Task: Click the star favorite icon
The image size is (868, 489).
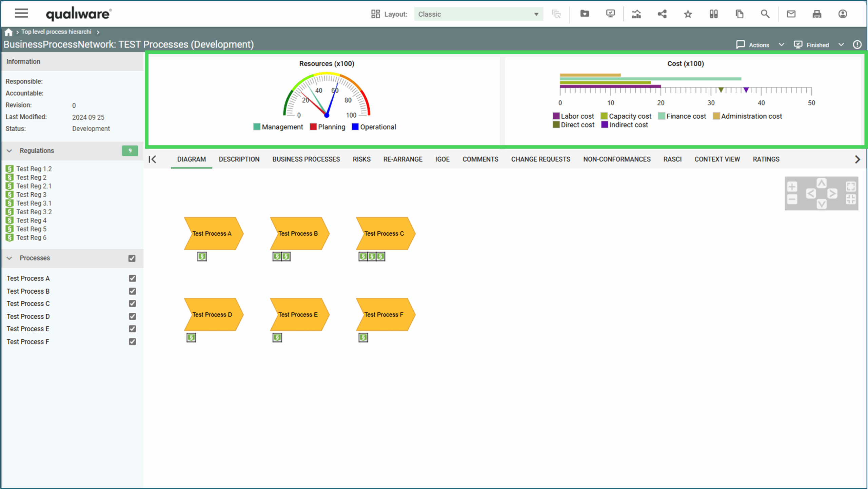Action: pos(688,14)
